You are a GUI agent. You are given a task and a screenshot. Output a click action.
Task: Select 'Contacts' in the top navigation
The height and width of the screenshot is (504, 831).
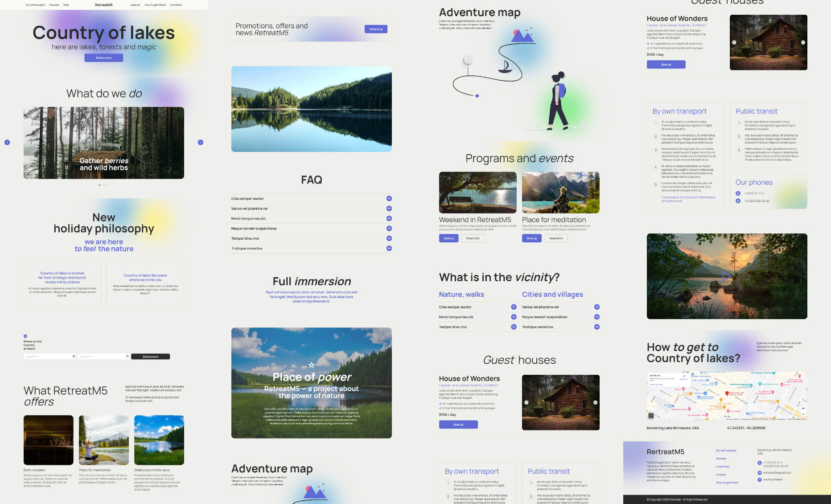pos(176,5)
